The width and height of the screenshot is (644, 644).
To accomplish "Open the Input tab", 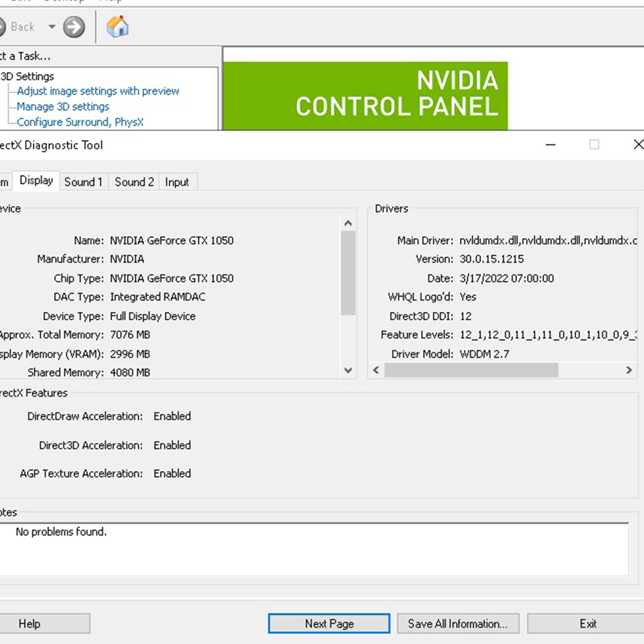I will click(176, 182).
